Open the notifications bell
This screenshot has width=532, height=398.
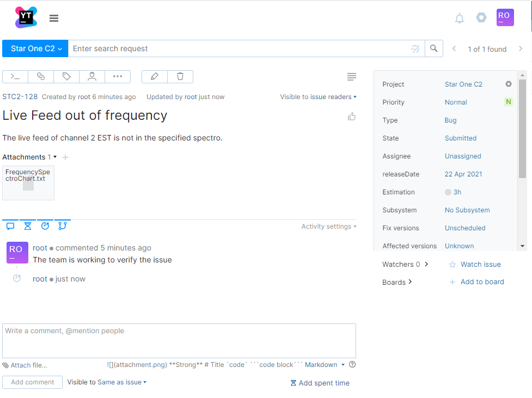pos(460,19)
